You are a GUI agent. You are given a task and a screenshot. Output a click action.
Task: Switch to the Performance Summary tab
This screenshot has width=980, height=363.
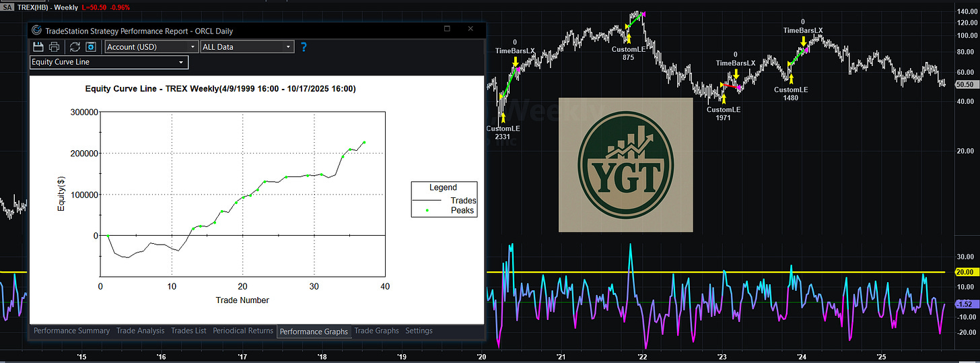71,331
